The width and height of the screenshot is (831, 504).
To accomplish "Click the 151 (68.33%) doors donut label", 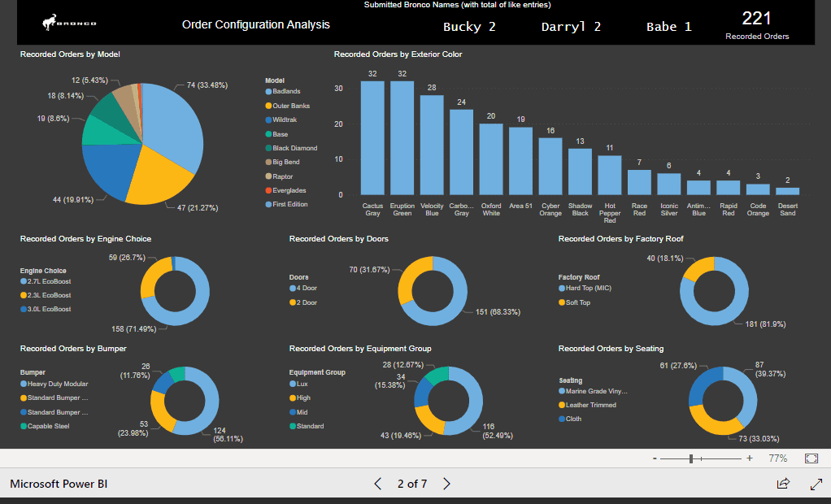I will (x=498, y=312).
